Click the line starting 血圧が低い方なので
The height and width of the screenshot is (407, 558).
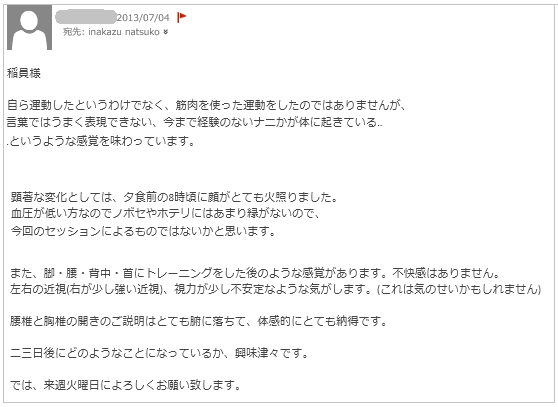tap(165, 213)
